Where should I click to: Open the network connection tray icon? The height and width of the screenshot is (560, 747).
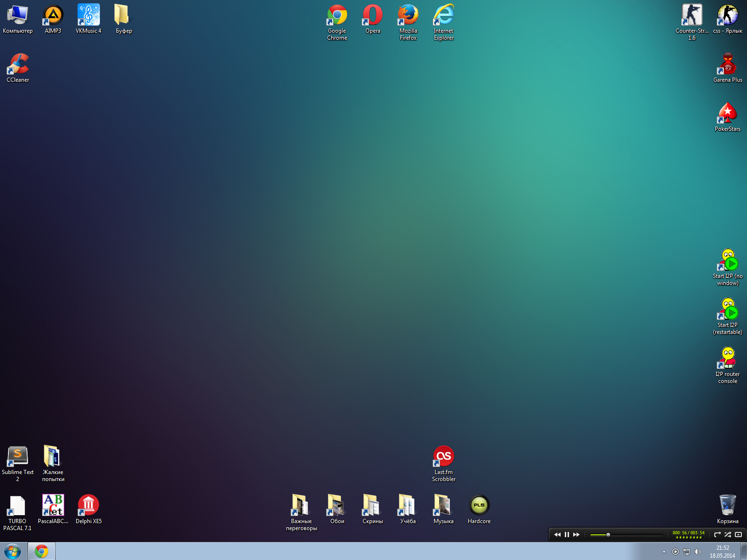pyautogui.click(x=687, y=552)
